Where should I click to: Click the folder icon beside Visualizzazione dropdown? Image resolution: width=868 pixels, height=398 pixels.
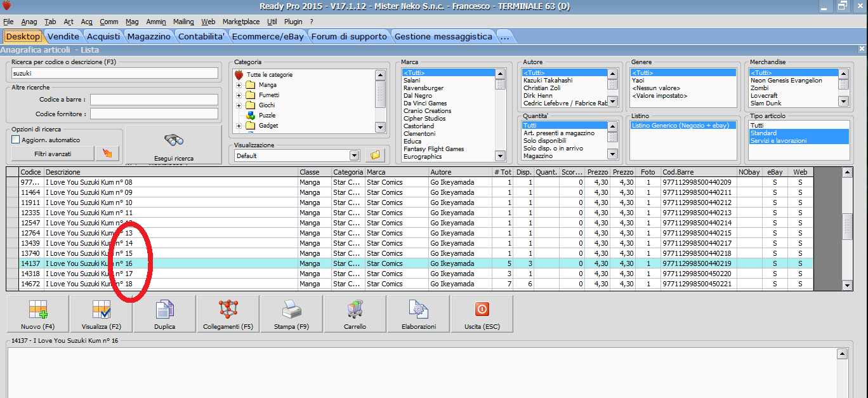tap(374, 155)
